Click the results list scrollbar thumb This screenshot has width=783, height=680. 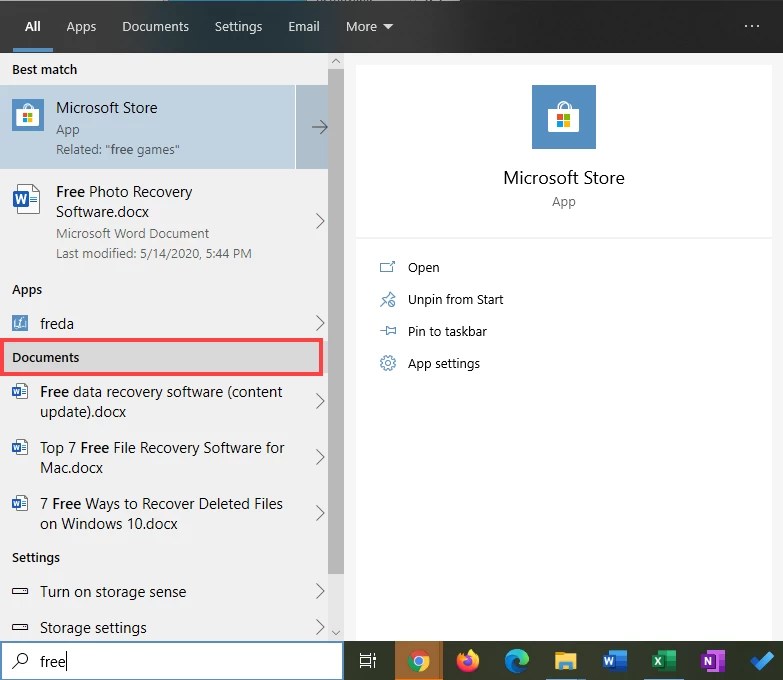[336, 322]
